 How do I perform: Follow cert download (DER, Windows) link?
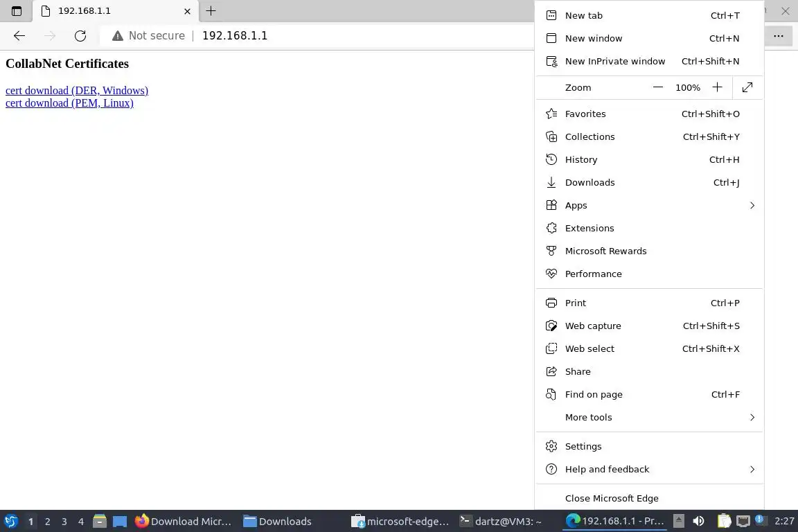(77, 91)
